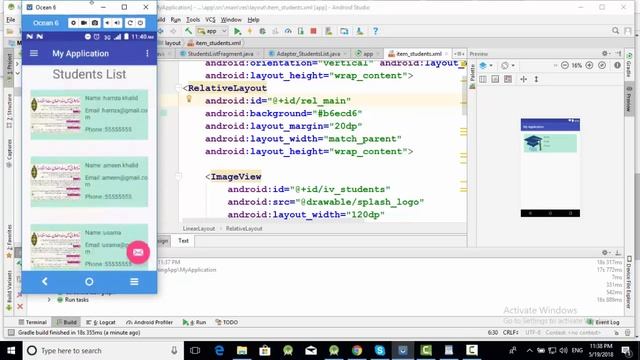
Task: Open the Logcat tool window
Action: click(x=101, y=322)
